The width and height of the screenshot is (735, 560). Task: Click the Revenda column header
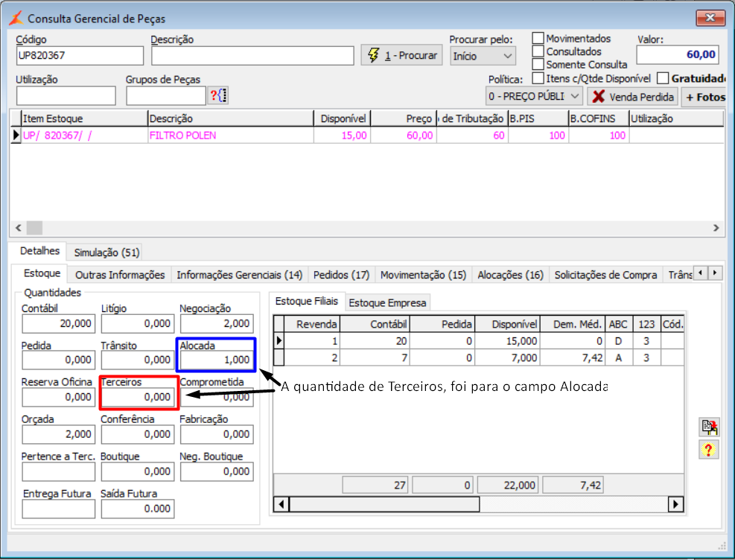pyautogui.click(x=312, y=324)
